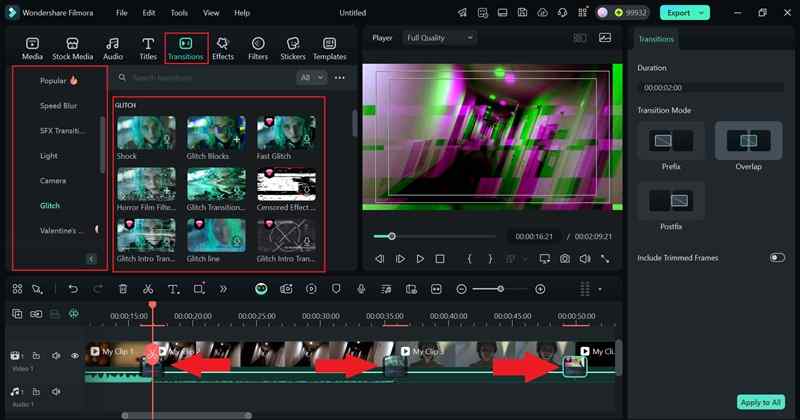The width and height of the screenshot is (800, 420).
Task: Click the Apply to All button
Action: [x=761, y=402]
